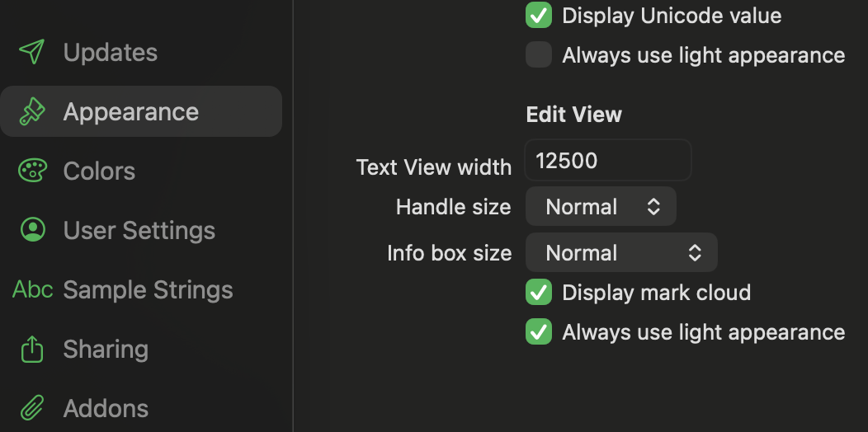Toggle the Display Unicode value checkbox
This screenshot has height=432, width=868.
pos(539,15)
